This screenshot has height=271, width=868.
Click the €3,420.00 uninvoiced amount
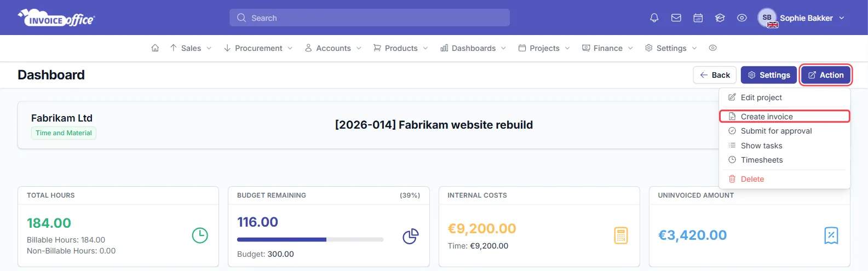click(692, 235)
